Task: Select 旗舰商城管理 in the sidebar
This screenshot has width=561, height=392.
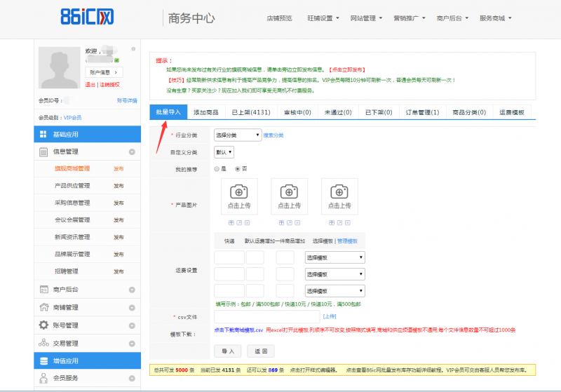Action: [72, 168]
